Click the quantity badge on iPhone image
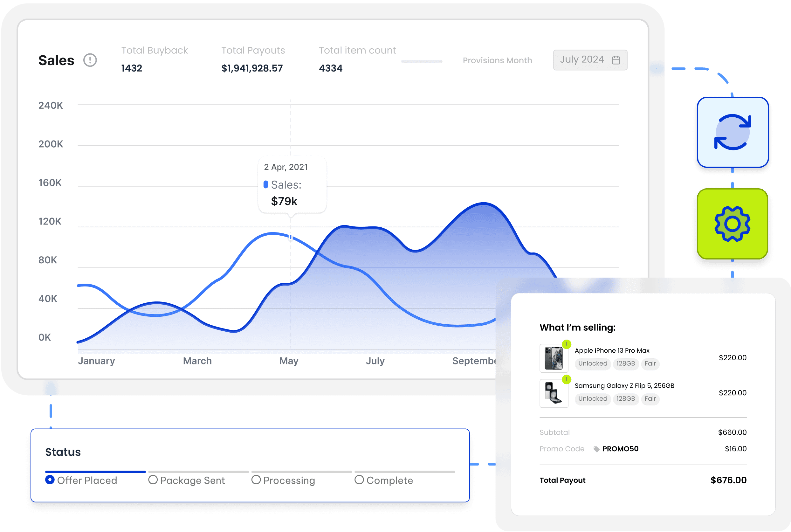This screenshot has height=532, width=791. coord(566,344)
